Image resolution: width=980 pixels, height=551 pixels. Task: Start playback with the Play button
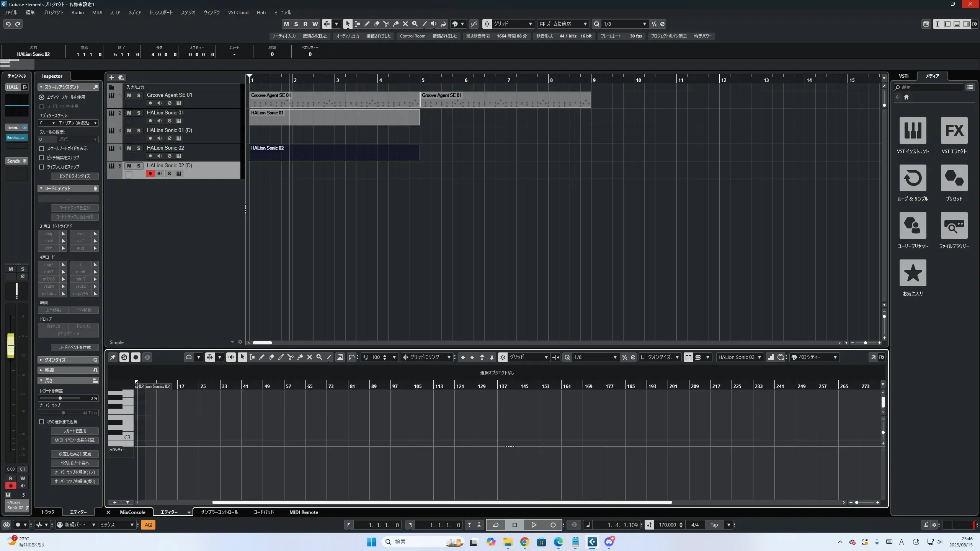click(x=534, y=525)
